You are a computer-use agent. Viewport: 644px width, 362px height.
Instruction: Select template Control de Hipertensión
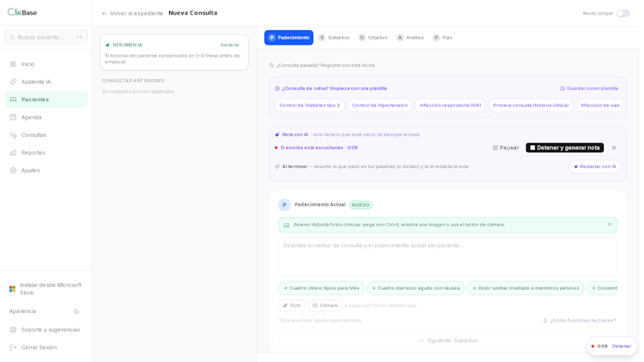tap(380, 106)
